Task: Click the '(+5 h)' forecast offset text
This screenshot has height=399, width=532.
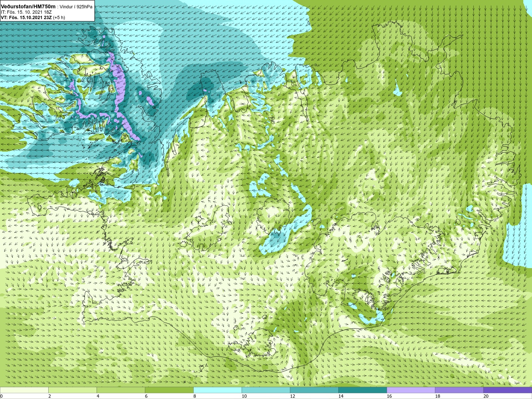Action: 59,17
